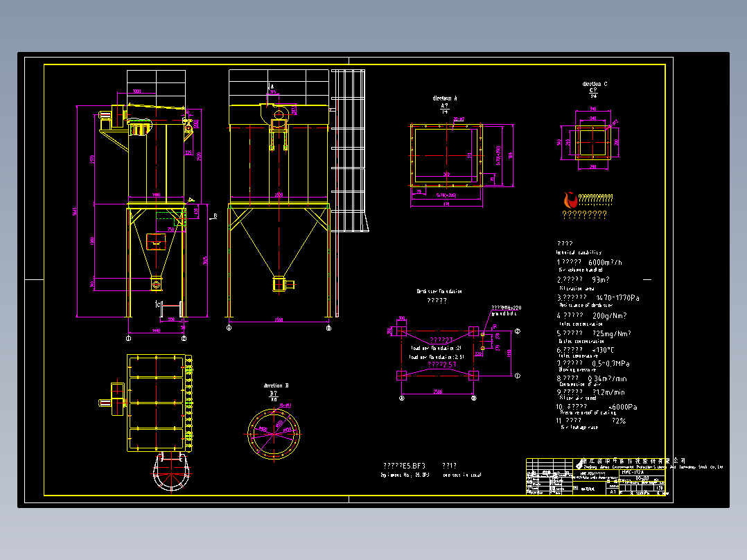Select the magenta "????2.5T" load label
The height and width of the screenshot is (560, 747).
pos(441,365)
